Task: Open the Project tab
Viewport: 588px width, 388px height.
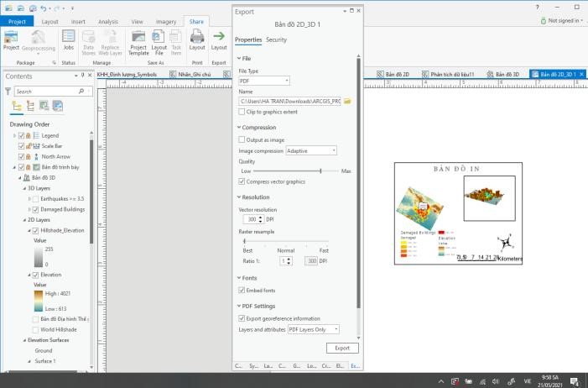Action: [17, 21]
